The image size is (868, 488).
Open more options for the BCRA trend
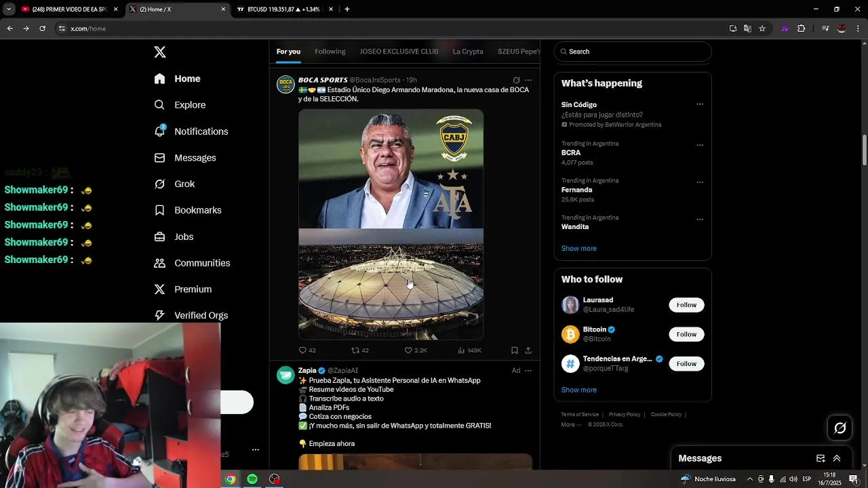[700, 145]
